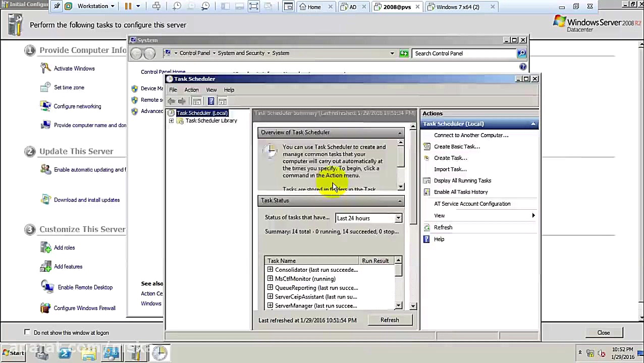Click the Create Basic Task icon in Actions
Image resolution: width=644 pixels, height=363 pixels.
(427, 147)
